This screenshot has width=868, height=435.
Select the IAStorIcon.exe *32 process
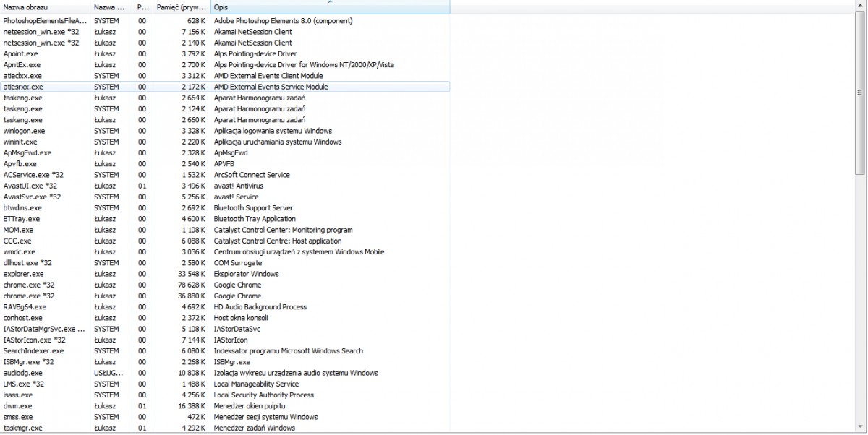(x=225, y=340)
